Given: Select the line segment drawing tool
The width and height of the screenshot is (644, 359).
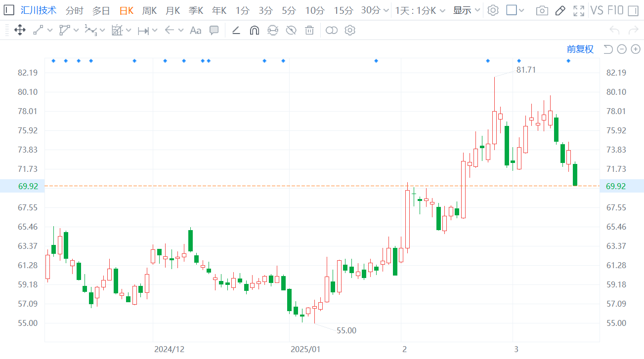Looking at the screenshot, I should (x=38, y=30).
